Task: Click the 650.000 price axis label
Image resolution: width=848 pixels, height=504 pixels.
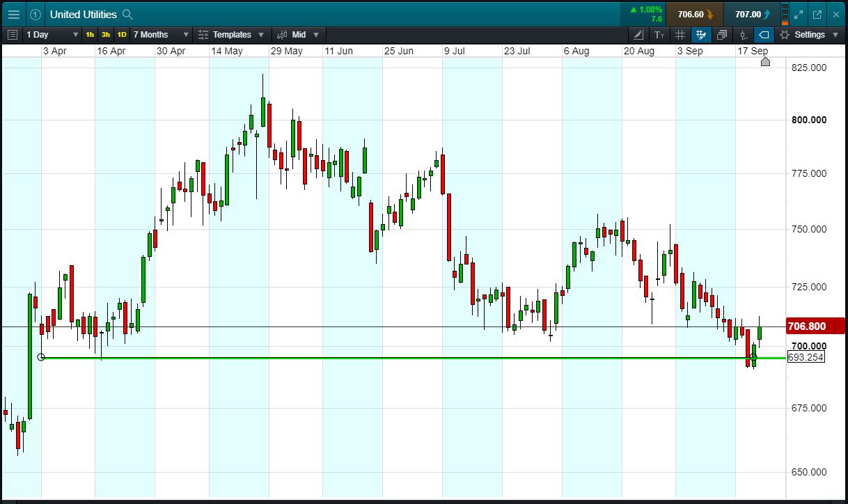Action: [809, 472]
